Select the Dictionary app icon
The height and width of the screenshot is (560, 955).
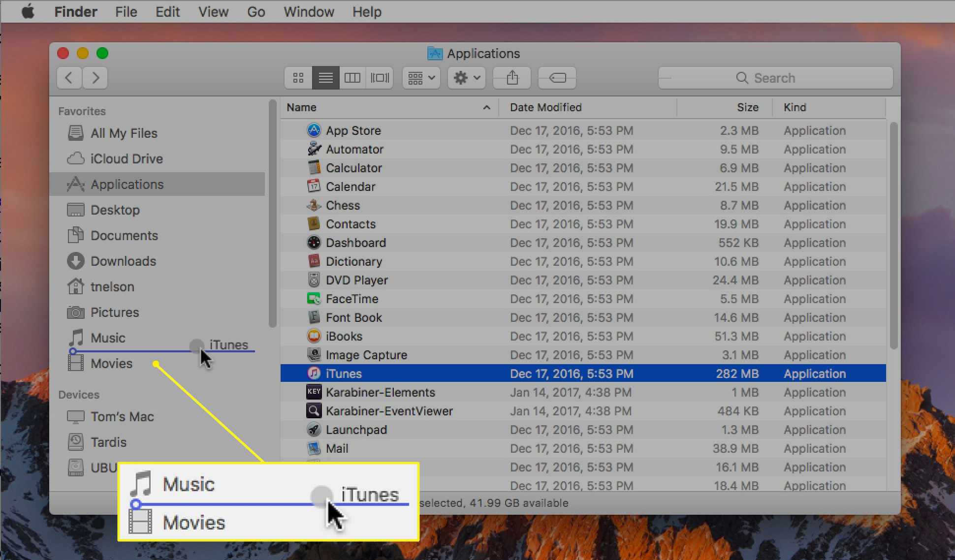coord(314,261)
